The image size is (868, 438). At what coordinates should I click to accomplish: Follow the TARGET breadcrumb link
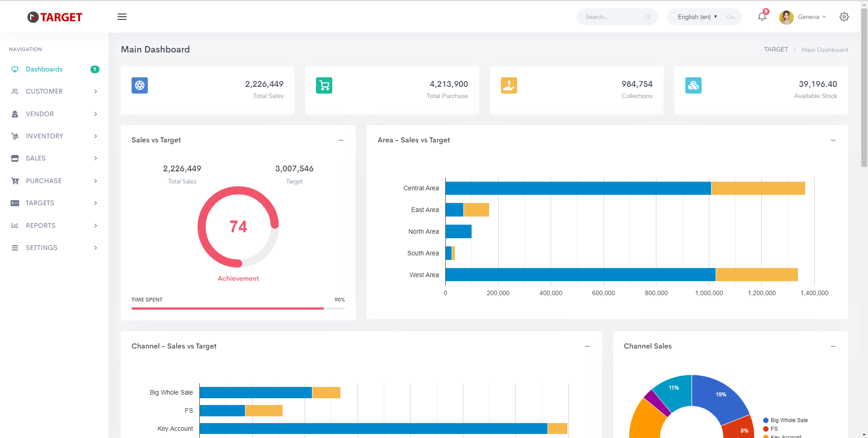click(776, 49)
